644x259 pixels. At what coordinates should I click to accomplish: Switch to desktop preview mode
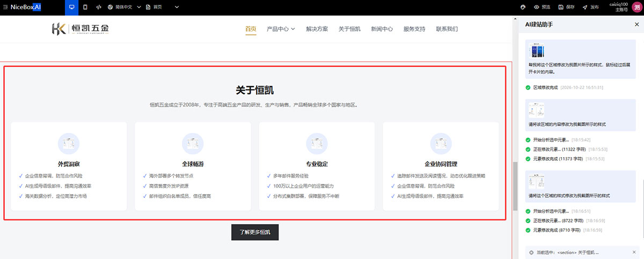point(71,7)
